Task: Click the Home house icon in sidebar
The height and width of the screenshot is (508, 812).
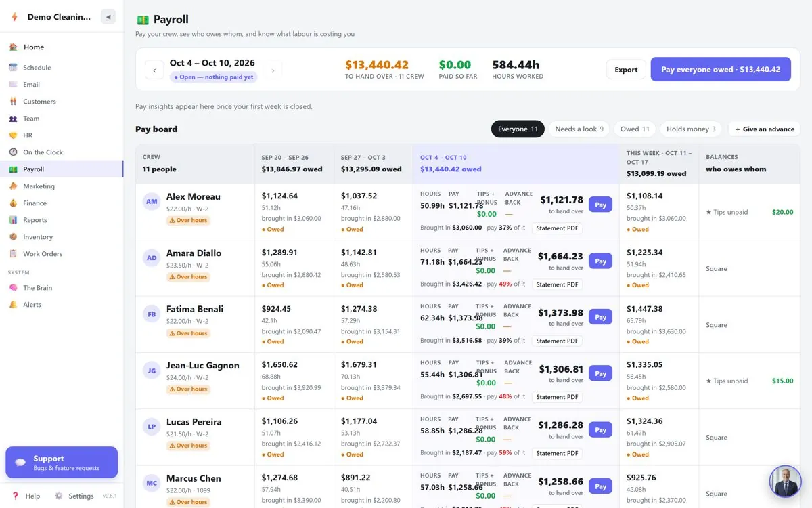Action: [x=13, y=47]
